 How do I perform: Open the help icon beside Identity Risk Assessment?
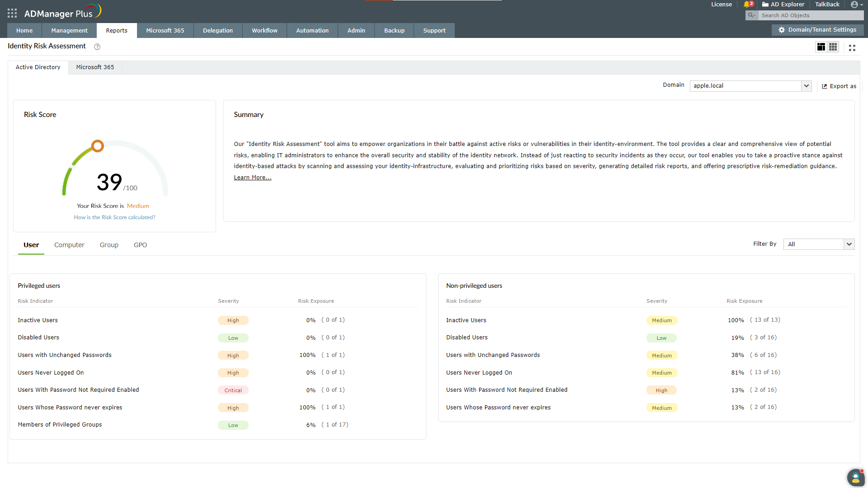tap(97, 47)
